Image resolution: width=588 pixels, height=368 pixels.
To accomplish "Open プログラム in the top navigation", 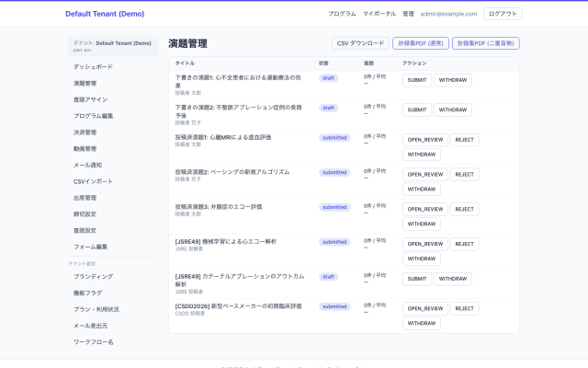I will (342, 14).
